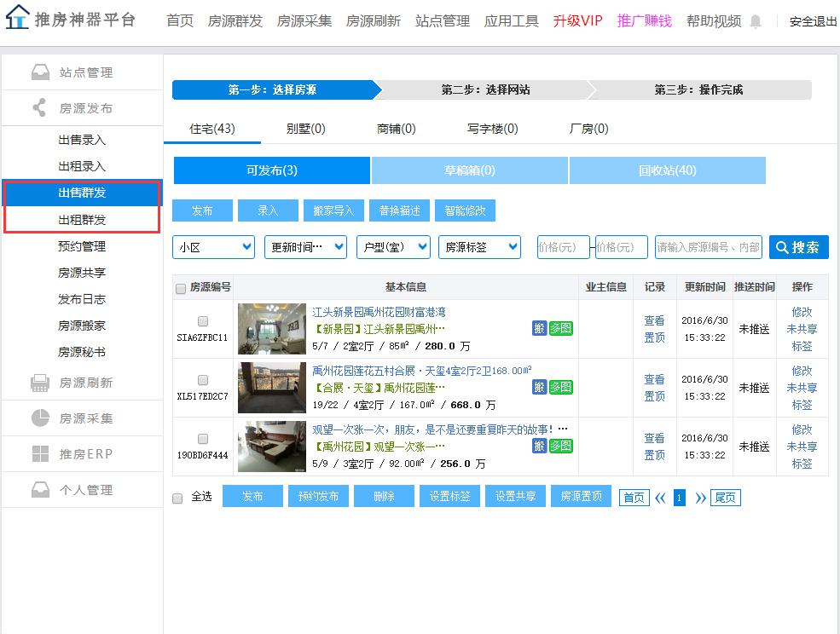Click the 智能修改 button
This screenshot has width=840, height=634.
click(465, 210)
